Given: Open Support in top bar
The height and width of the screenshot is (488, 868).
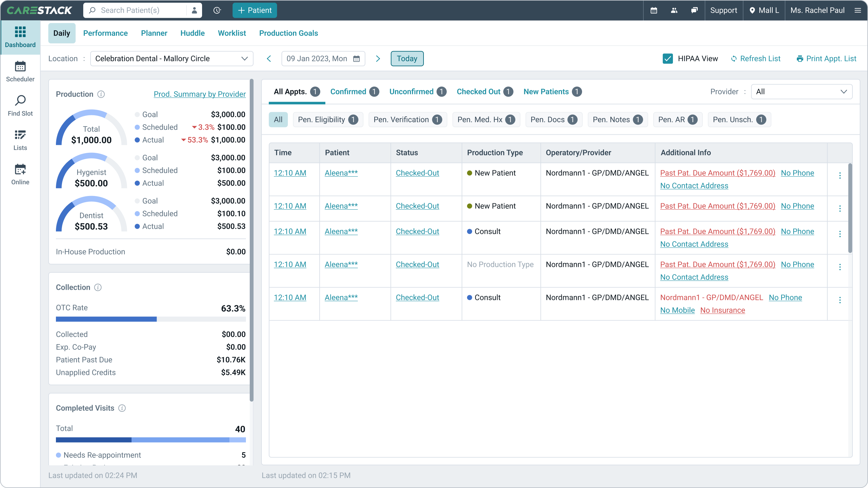Looking at the screenshot, I should tap(723, 10).
